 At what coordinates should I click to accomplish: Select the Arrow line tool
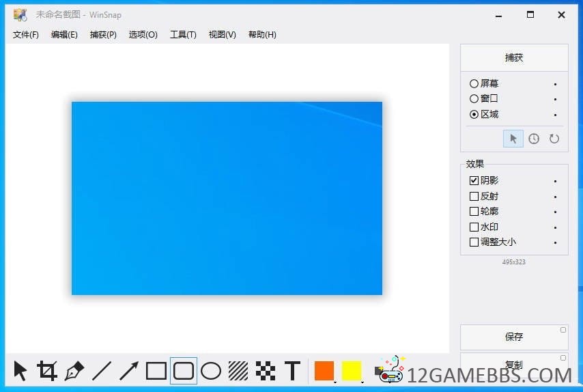tap(129, 371)
